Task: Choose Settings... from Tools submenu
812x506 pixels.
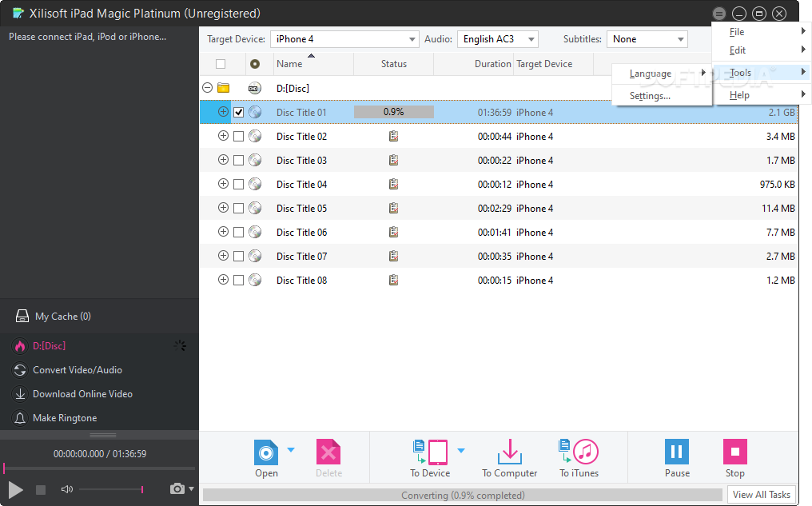Action: pyautogui.click(x=661, y=96)
